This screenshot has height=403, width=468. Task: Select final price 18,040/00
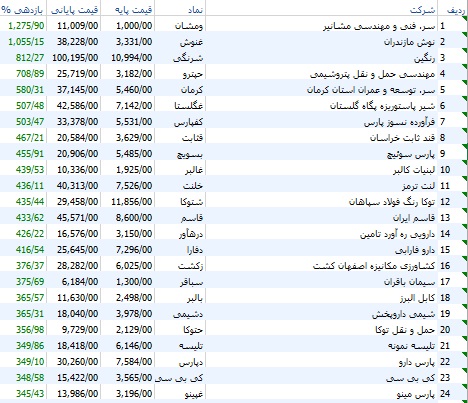[x=77, y=314]
